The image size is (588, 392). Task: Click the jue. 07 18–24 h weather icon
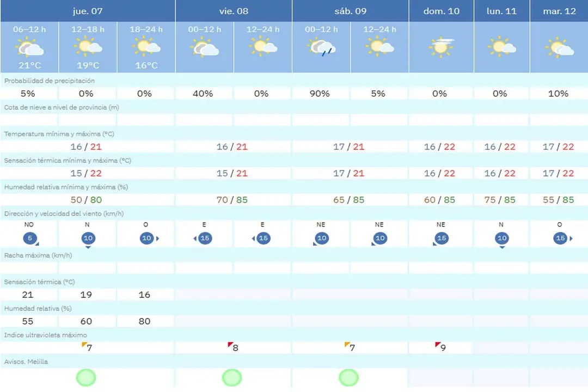(146, 46)
